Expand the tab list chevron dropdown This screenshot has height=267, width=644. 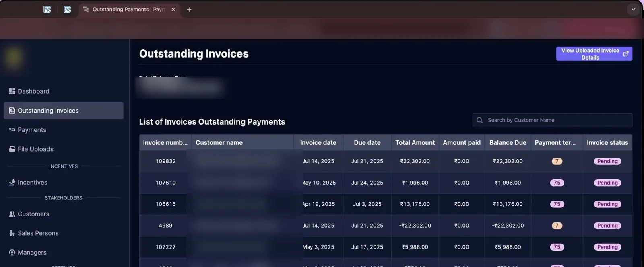pyautogui.click(x=633, y=10)
